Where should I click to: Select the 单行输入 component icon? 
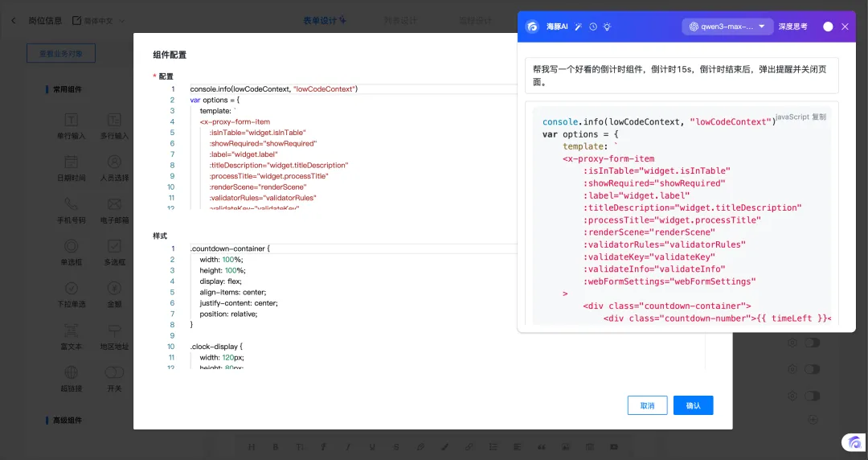tap(72, 120)
